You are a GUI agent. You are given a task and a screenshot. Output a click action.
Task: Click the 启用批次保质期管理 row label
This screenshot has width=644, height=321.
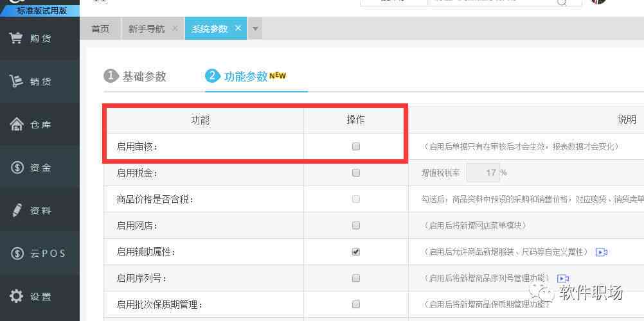tap(159, 304)
